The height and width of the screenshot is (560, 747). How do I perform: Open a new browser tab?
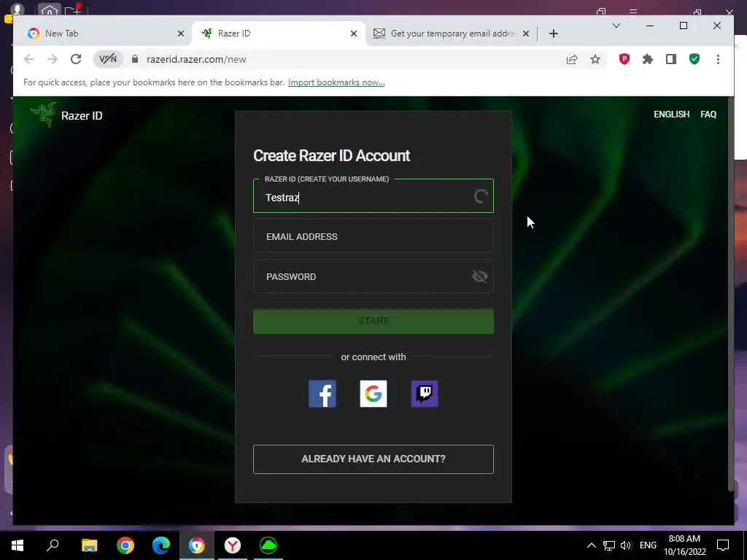click(553, 34)
